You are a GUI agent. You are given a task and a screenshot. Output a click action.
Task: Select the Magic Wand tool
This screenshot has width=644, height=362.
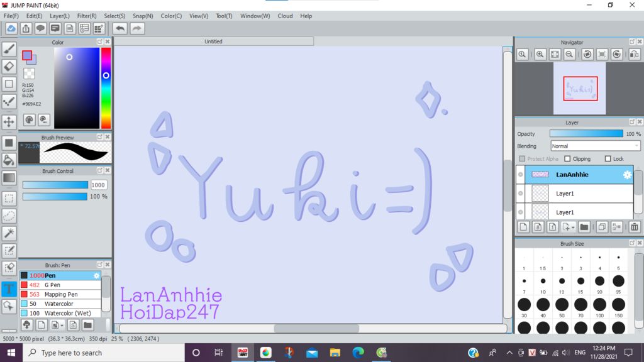[9, 233]
